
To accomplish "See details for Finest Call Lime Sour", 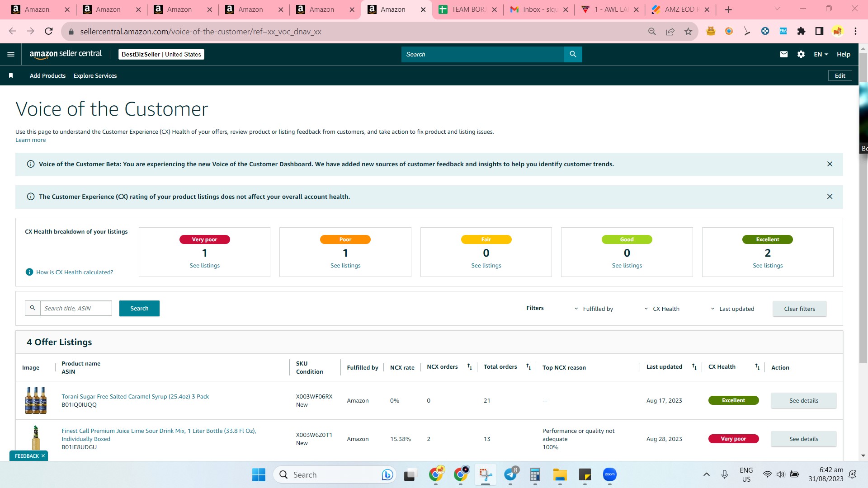I will point(803,439).
